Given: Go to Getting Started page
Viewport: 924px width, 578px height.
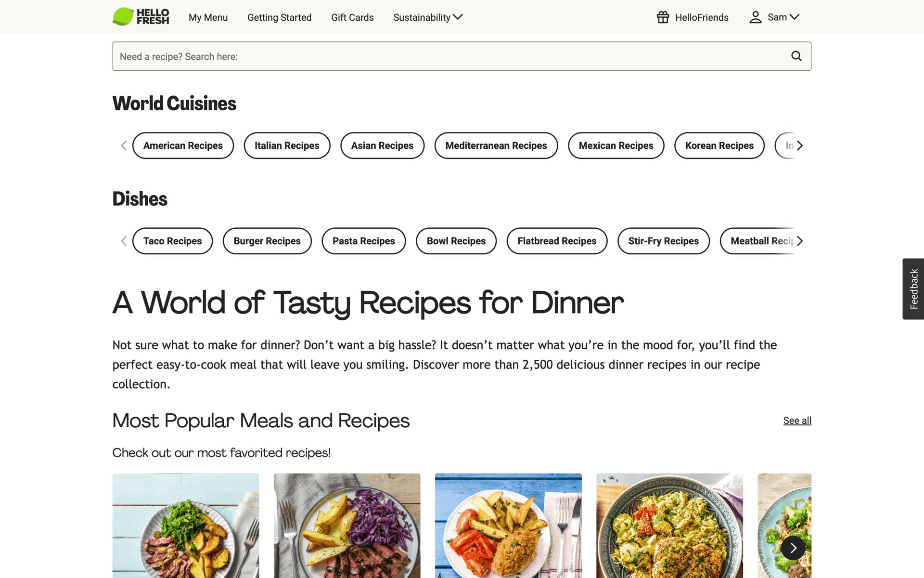Looking at the screenshot, I should (279, 17).
